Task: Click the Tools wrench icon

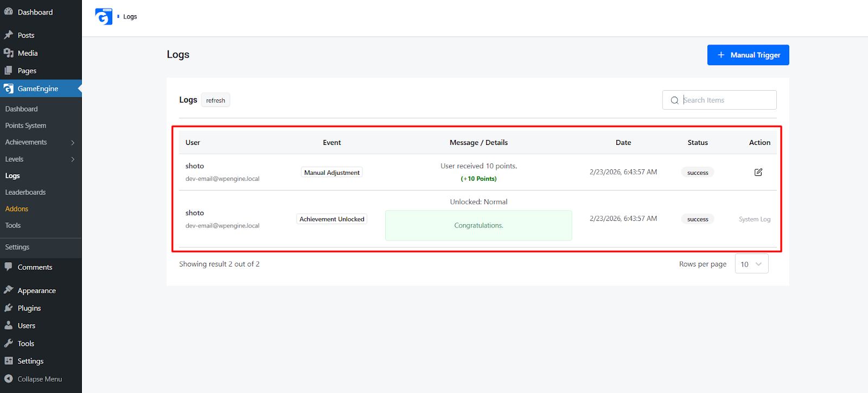Action: [x=9, y=343]
